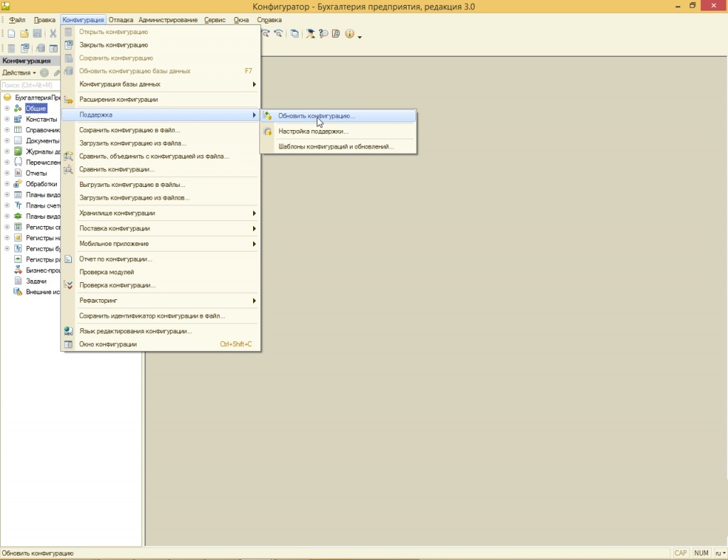Screen dimensions: 728x560
Task: Click the Close configuration toolbar icon
Action: tap(25, 48)
